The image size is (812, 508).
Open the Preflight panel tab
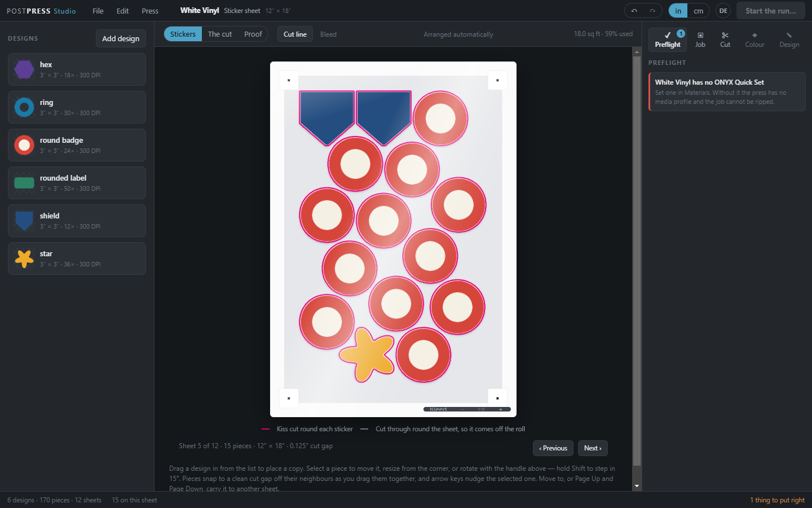click(668, 40)
